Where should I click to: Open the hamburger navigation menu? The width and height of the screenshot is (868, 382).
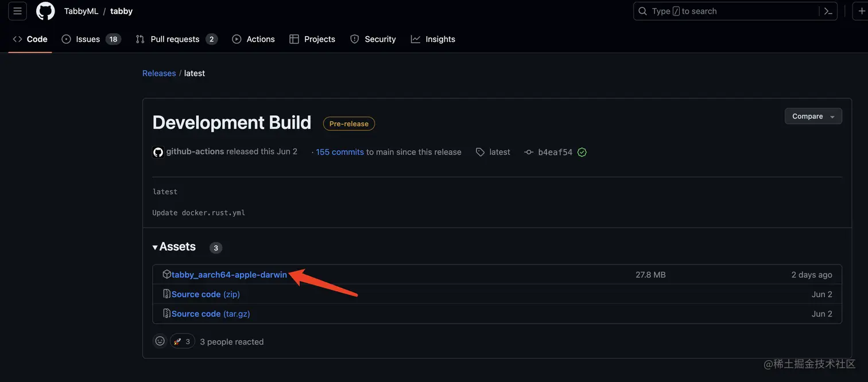[x=17, y=11]
